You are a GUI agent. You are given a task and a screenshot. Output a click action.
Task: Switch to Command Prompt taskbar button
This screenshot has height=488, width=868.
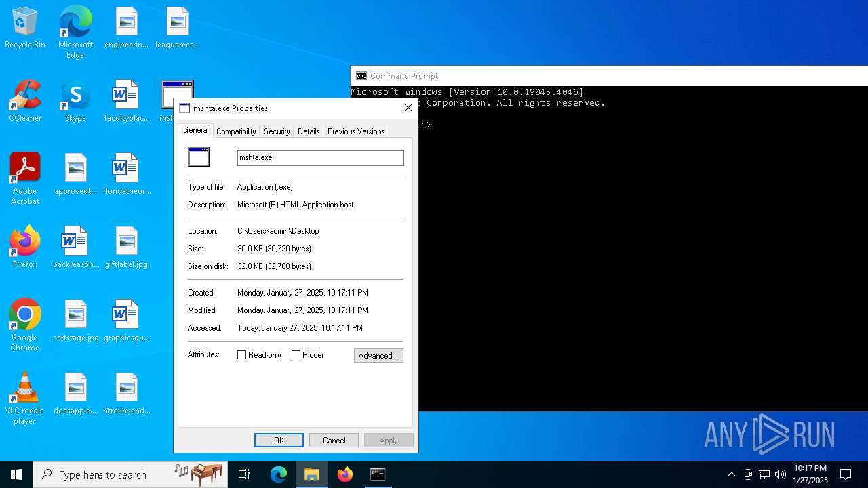(378, 474)
